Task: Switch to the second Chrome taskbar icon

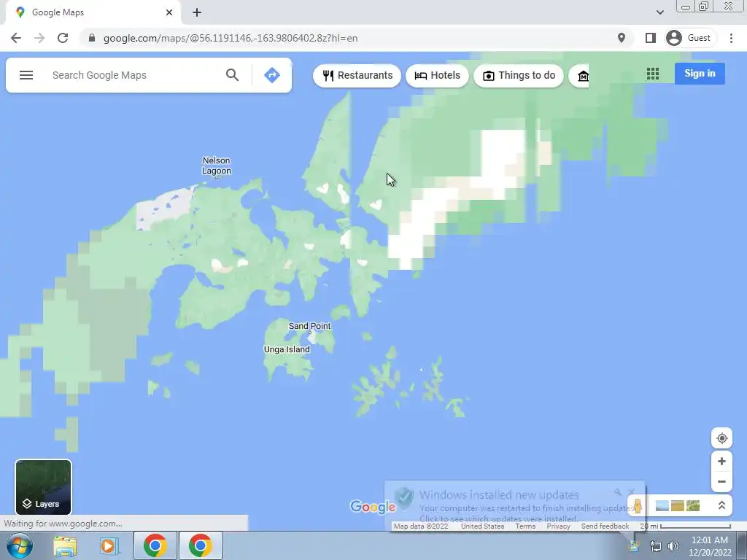Action: pos(200,545)
